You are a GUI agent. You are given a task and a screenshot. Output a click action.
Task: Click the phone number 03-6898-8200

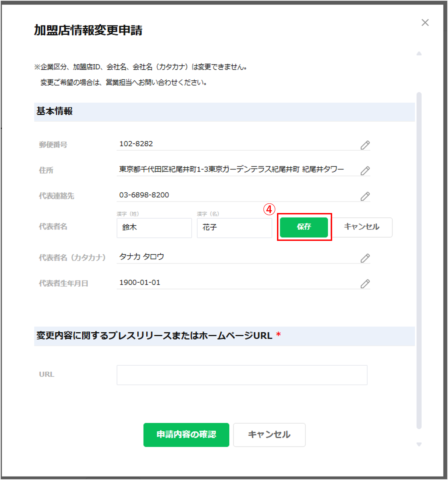click(144, 195)
